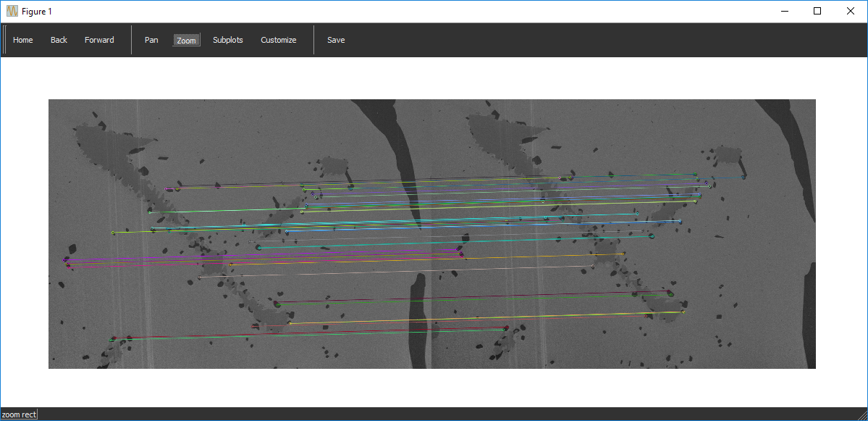Maximize the Figure 1 window
The width and height of the screenshot is (868, 421).
click(x=817, y=11)
